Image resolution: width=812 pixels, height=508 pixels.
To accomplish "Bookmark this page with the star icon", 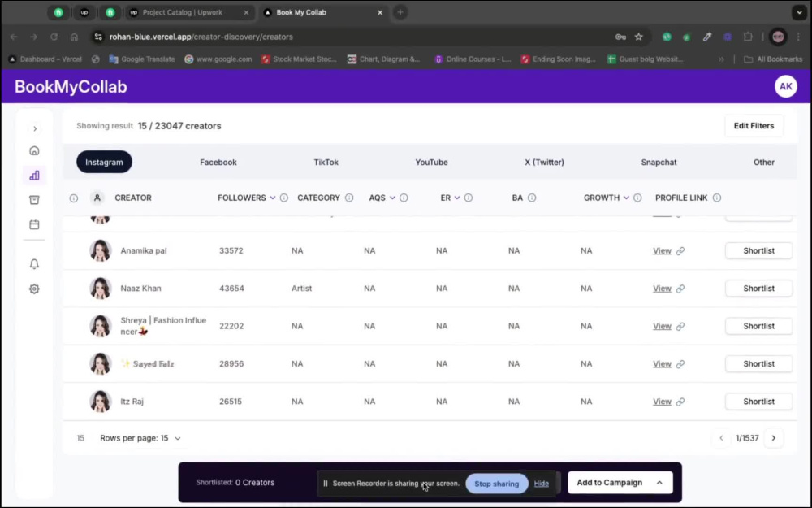I will click(x=638, y=37).
